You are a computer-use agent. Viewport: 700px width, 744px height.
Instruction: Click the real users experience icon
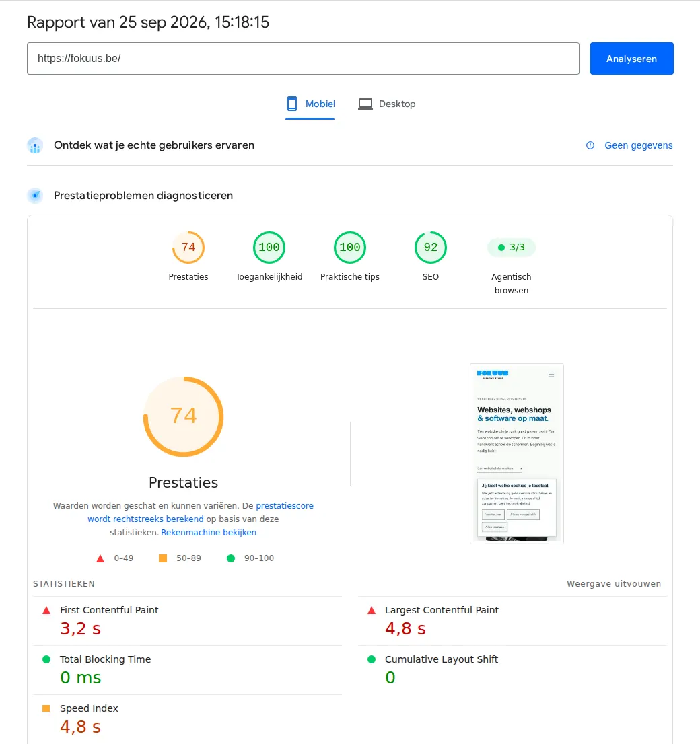(x=35, y=146)
